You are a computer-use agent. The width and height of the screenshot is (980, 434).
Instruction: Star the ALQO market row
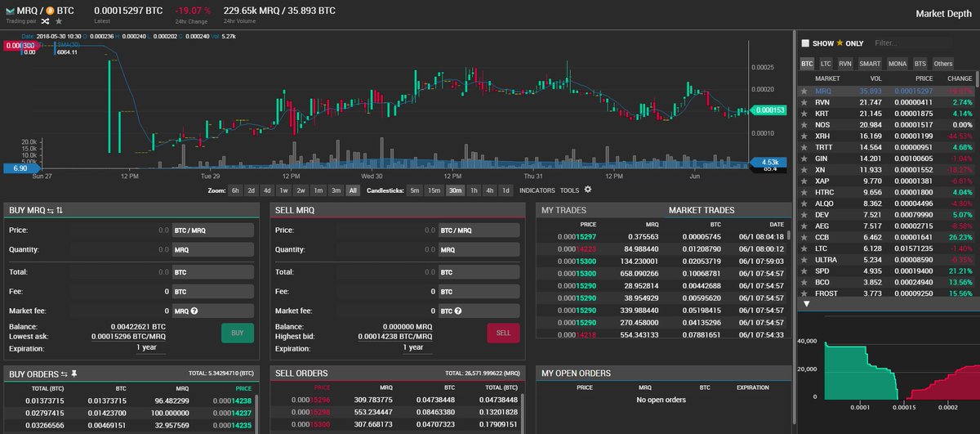tap(804, 203)
